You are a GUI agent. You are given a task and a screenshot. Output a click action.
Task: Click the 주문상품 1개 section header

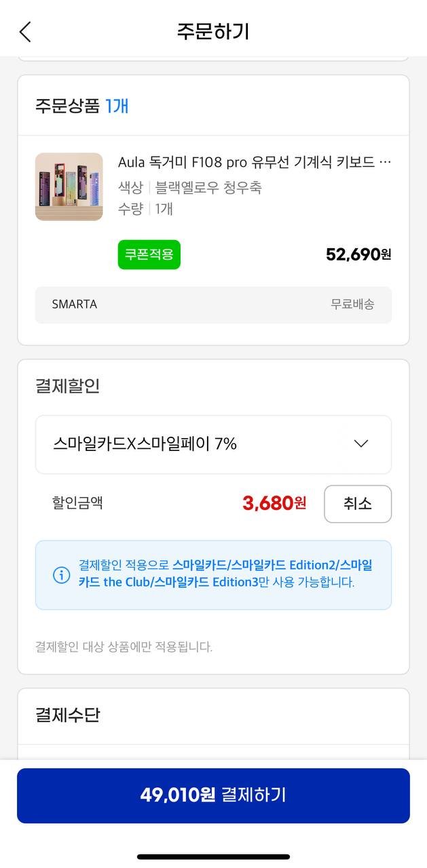coord(82,106)
